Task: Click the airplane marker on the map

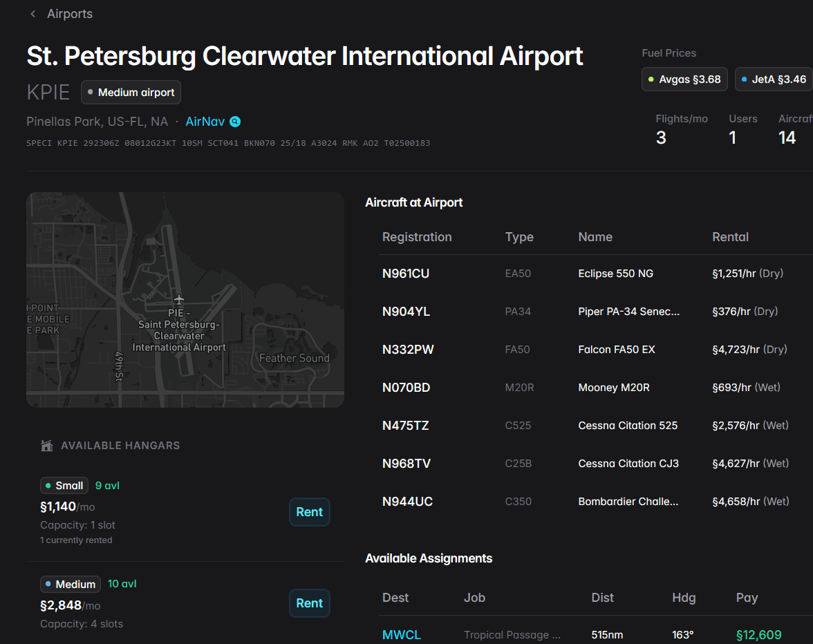Action: 180,299
